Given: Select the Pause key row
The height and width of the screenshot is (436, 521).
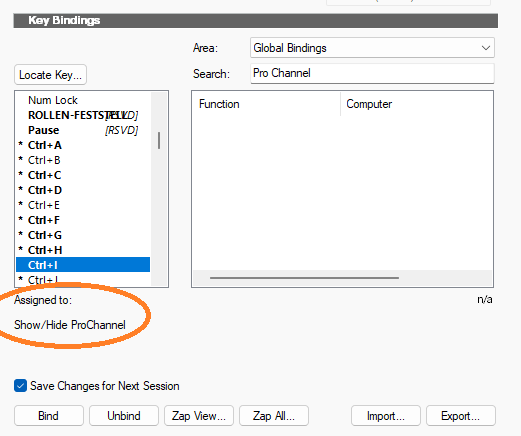Looking at the screenshot, I should pos(83,130).
